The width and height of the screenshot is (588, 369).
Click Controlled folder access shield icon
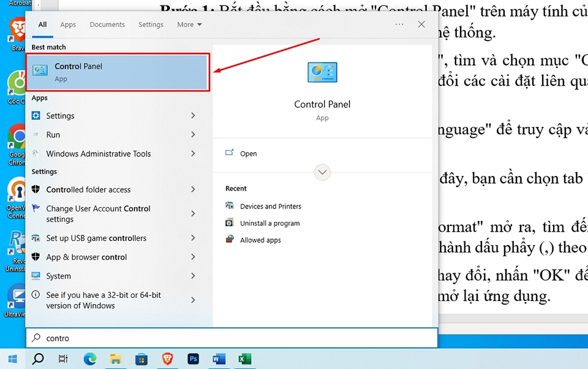[x=36, y=189]
